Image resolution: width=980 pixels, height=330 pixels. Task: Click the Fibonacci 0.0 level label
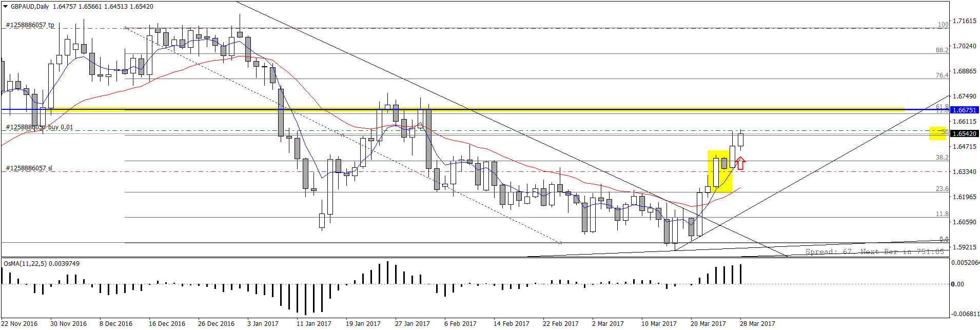coord(944,239)
